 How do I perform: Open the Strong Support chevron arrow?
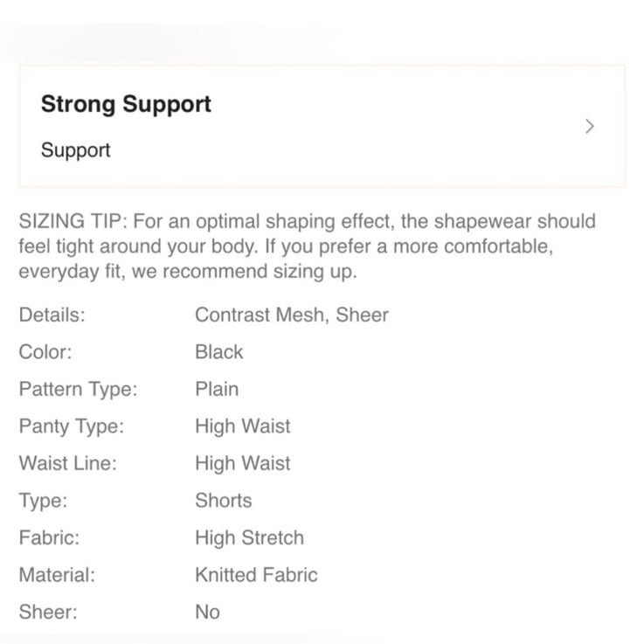click(x=589, y=126)
